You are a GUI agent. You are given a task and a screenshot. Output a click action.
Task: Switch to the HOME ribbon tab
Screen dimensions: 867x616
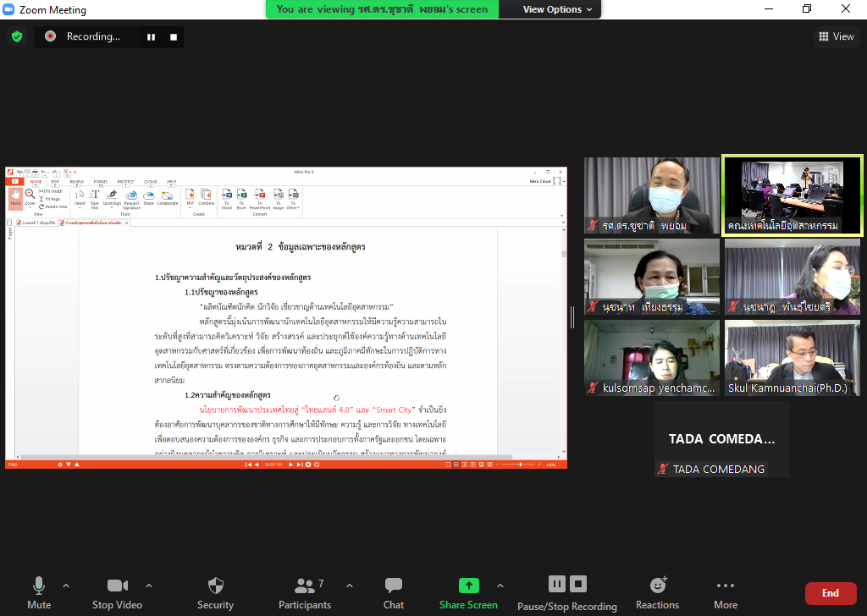[x=36, y=182]
